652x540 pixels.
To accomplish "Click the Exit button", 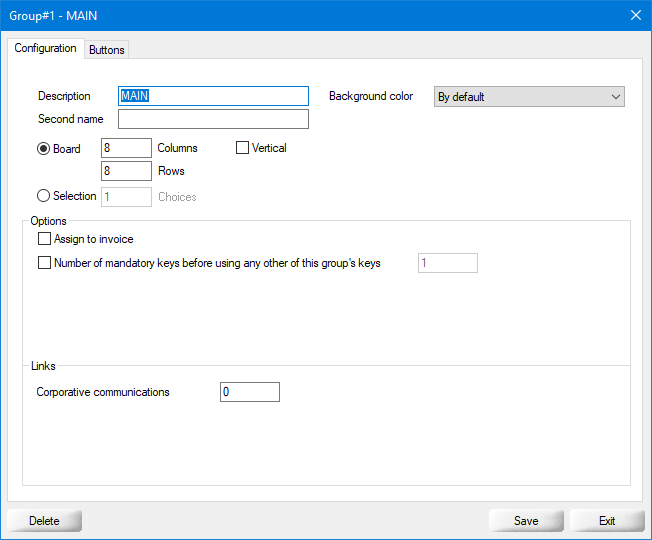I will tap(607, 521).
